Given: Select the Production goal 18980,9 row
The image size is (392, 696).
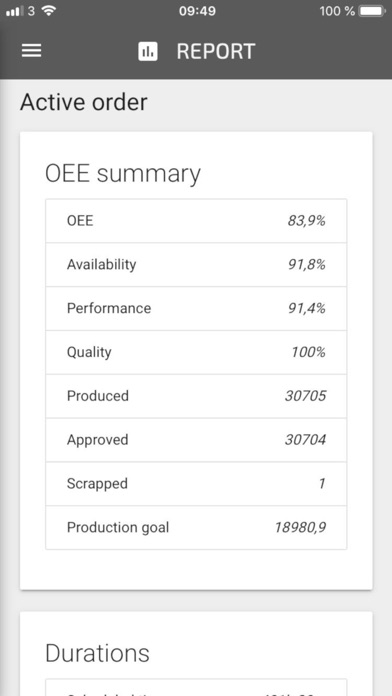Looking at the screenshot, I should pyautogui.click(x=196, y=527).
